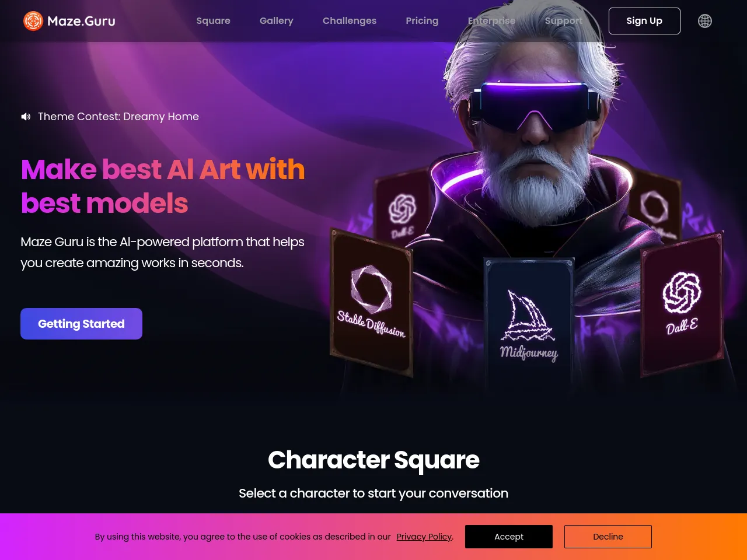The image size is (747, 560).
Task: Click the Sign Up button
Action: tap(644, 21)
